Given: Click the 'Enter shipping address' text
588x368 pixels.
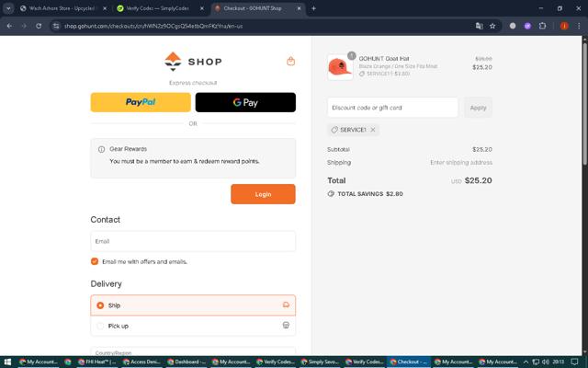Looking at the screenshot, I should (461, 162).
